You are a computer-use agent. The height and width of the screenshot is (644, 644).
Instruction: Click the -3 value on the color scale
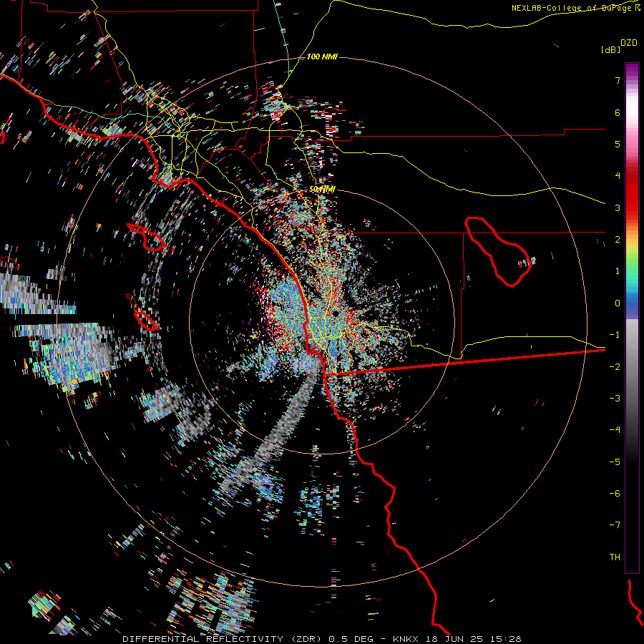tap(615, 399)
